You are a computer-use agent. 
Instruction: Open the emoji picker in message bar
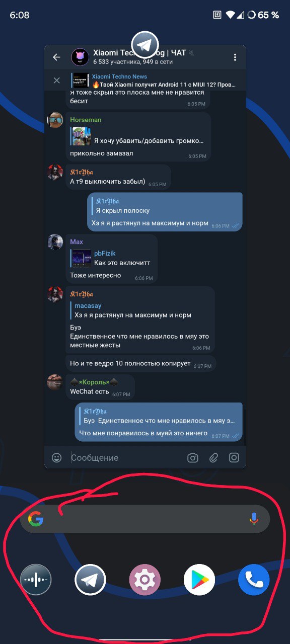(57, 457)
